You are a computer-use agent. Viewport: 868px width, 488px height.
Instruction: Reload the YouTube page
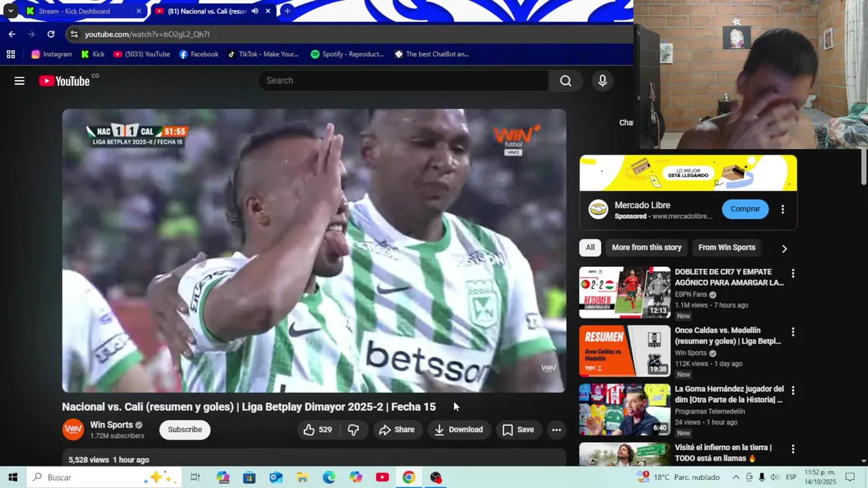click(51, 34)
